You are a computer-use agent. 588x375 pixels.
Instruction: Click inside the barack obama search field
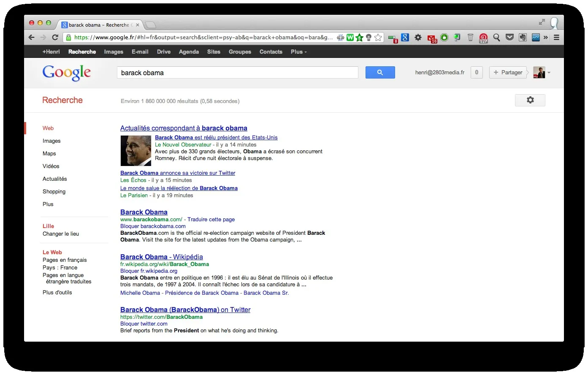(237, 73)
